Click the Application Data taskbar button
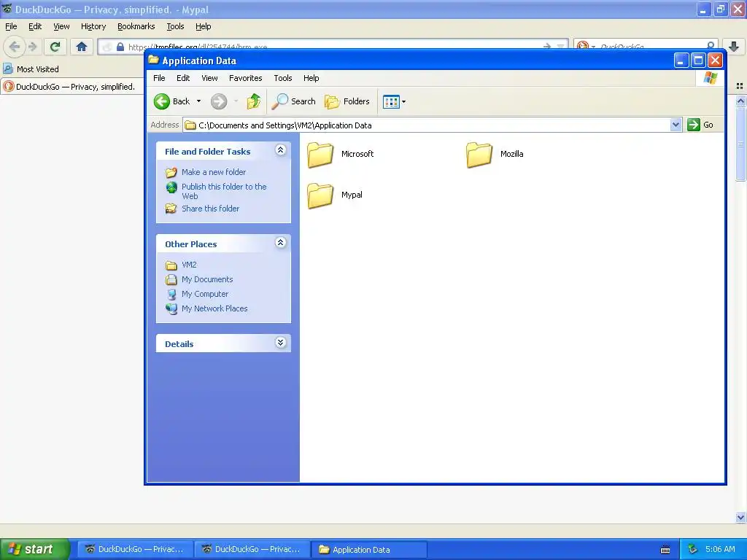This screenshot has width=747, height=560. 369,550
